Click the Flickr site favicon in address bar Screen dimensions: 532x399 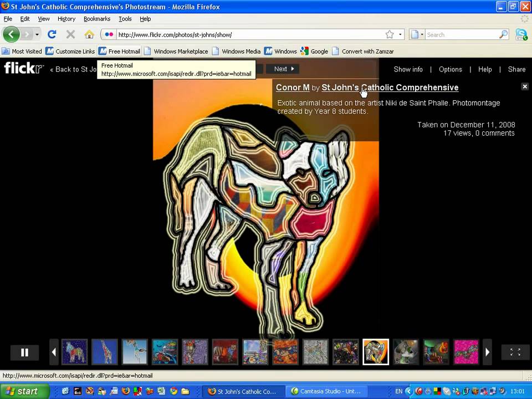(109, 34)
